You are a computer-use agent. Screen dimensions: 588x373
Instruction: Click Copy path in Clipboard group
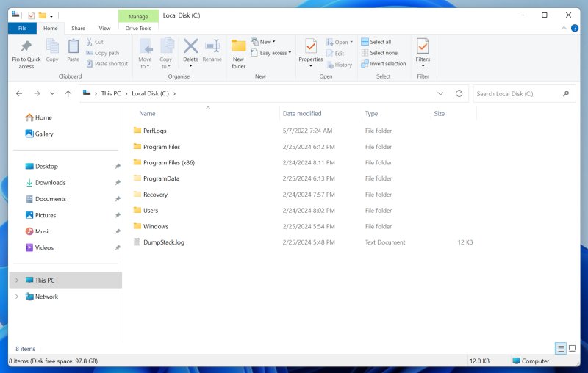(x=102, y=53)
